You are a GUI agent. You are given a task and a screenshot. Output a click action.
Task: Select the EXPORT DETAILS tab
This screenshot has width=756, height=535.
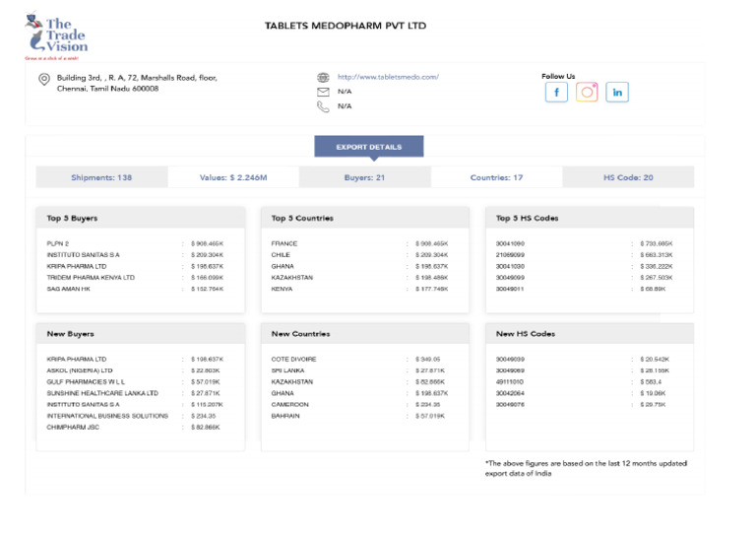[369, 147]
